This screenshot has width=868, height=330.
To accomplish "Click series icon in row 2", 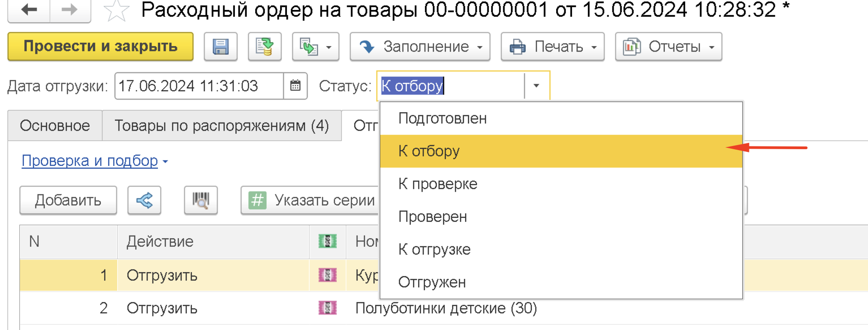I will (328, 308).
